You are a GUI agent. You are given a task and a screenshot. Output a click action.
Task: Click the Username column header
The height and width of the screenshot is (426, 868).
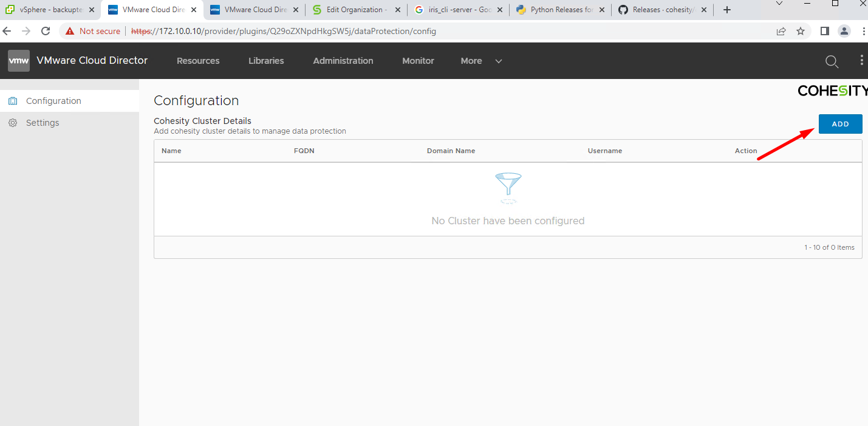605,151
